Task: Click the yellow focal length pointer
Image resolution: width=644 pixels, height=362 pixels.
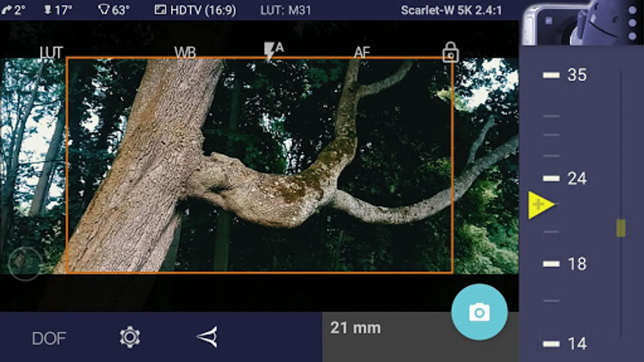Action: click(x=541, y=205)
